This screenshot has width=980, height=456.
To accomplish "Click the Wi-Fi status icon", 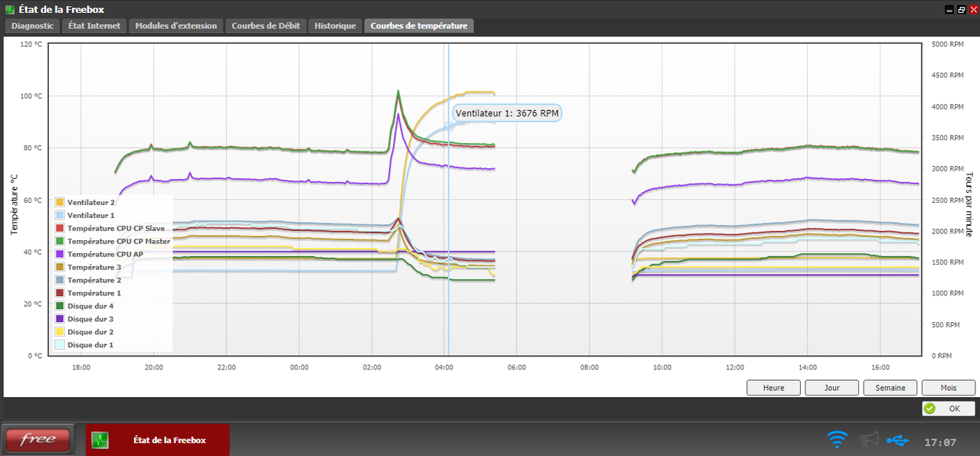I will 838,440.
